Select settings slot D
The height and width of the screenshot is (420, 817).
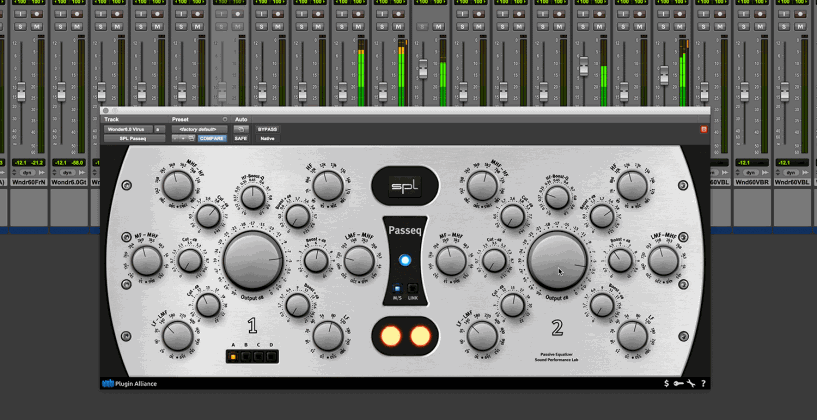(271, 357)
